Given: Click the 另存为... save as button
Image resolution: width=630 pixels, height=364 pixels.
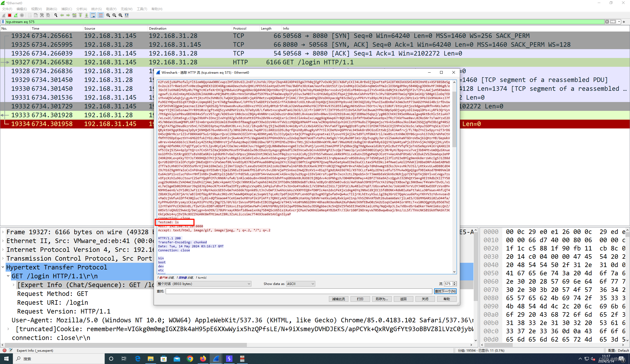Looking at the screenshot, I should pos(382,299).
